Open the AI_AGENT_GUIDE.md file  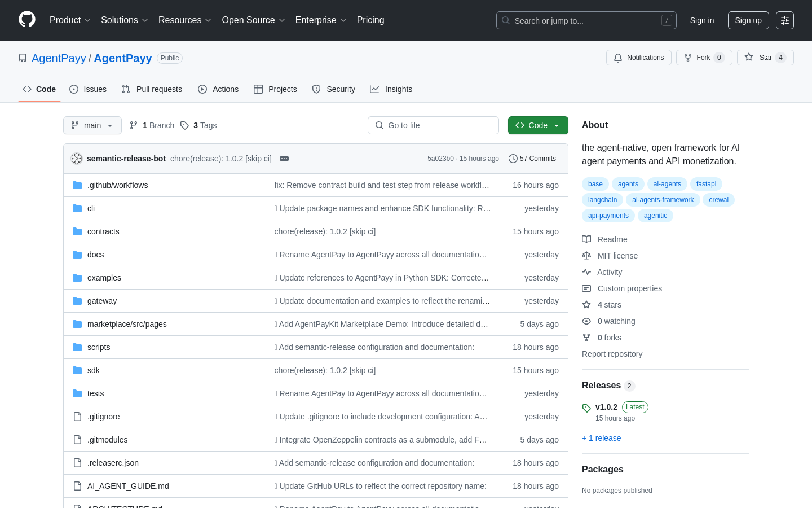pyautogui.click(x=128, y=486)
